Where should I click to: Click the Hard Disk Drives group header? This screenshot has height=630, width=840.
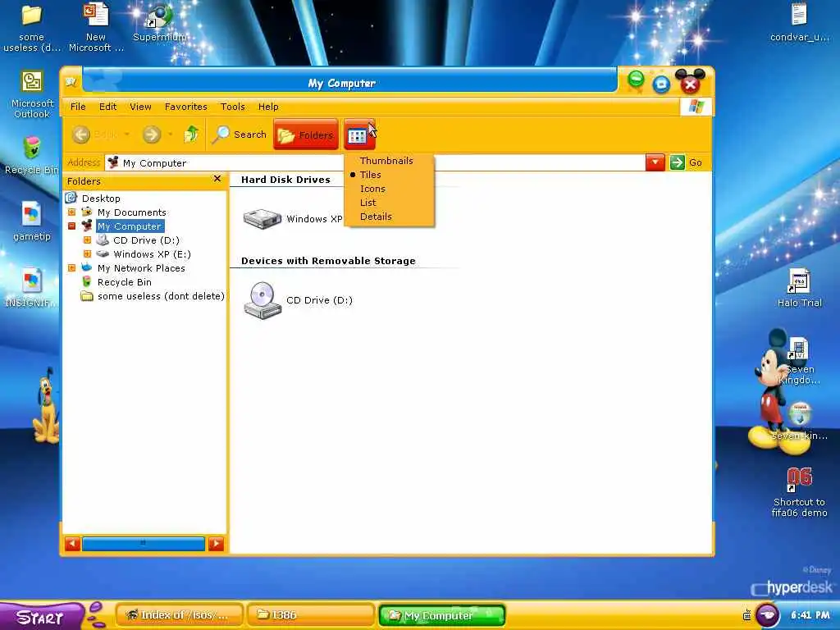tap(285, 180)
